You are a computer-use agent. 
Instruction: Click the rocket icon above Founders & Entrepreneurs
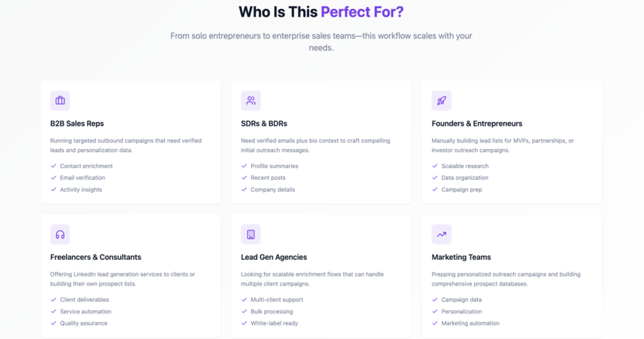(442, 100)
